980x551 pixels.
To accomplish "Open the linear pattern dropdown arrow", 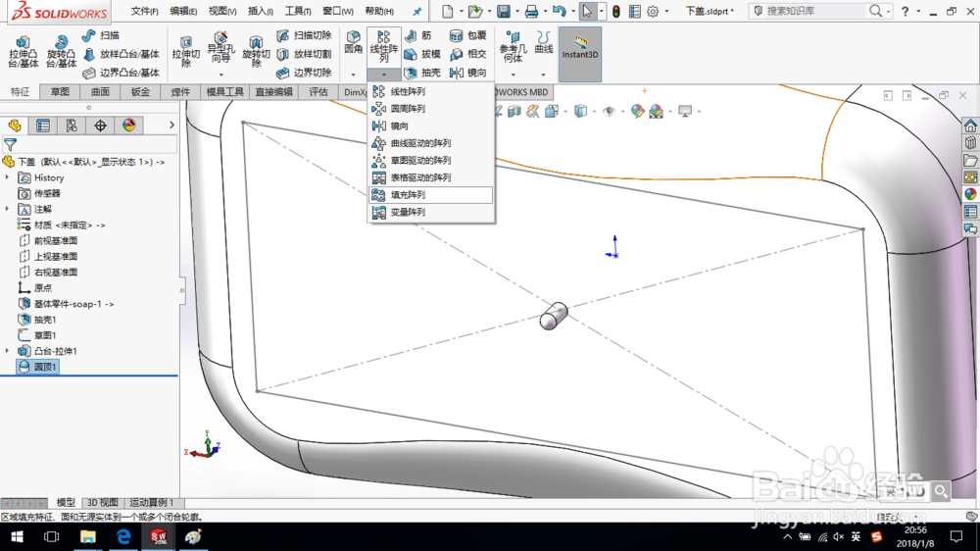I will point(384,75).
